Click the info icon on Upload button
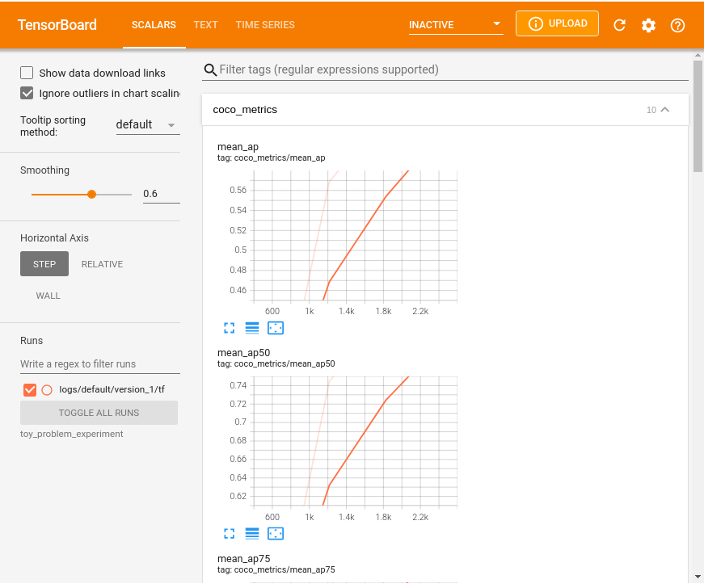This screenshot has width=704, height=588. pyautogui.click(x=535, y=23)
